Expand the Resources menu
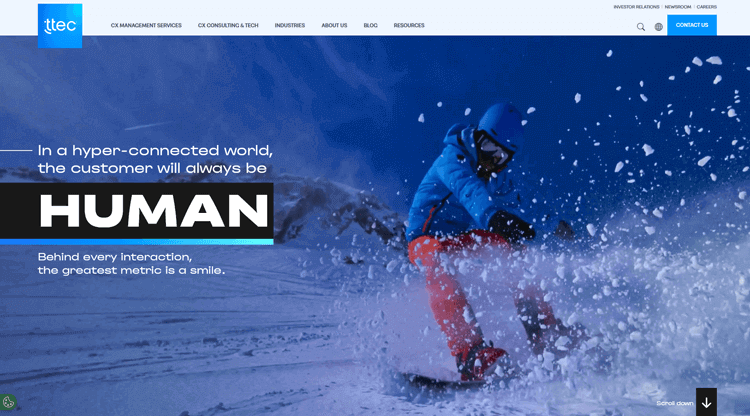Image resolution: width=750 pixels, height=416 pixels. point(409,25)
